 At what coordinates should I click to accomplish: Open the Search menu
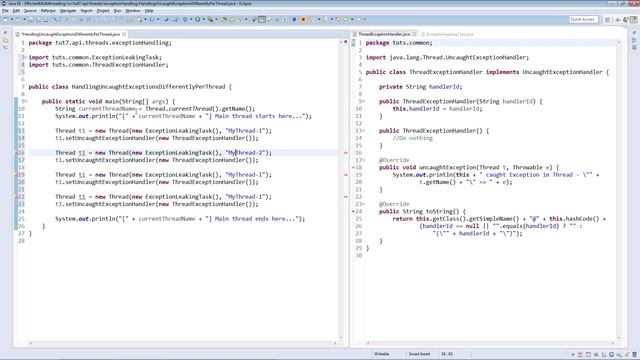[x=86, y=11]
